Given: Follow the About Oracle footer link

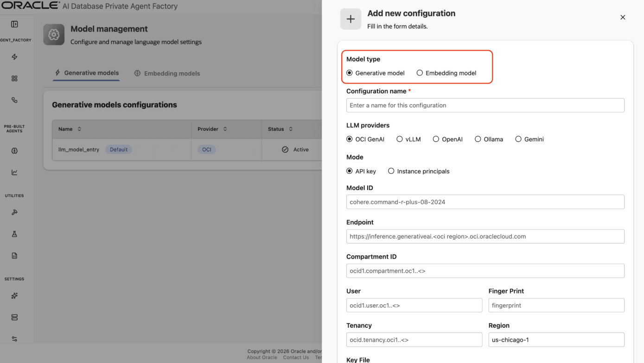Looking at the screenshot, I should (262, 357).
